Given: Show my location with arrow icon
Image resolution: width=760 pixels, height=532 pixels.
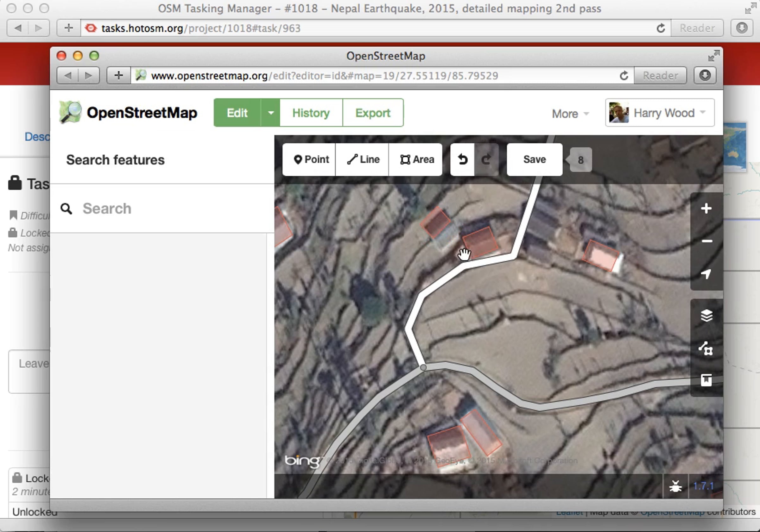Looking at the screenshot, I should (x=706, y=274).
